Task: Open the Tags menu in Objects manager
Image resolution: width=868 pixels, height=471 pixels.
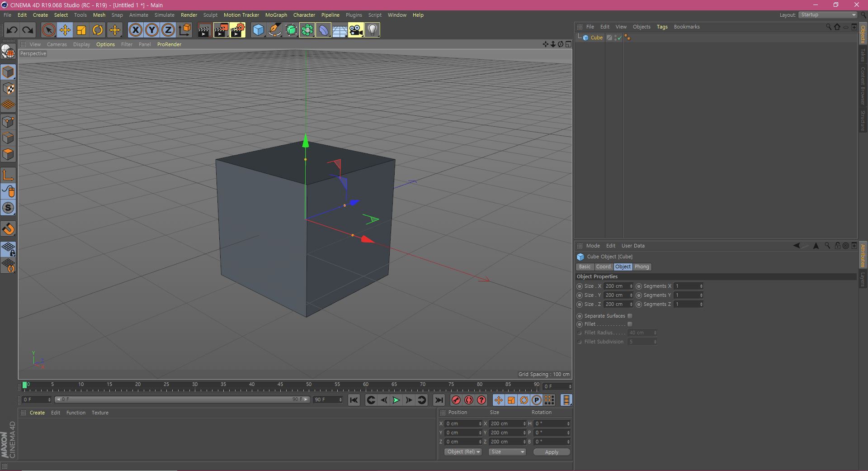Action: [662, 27]
